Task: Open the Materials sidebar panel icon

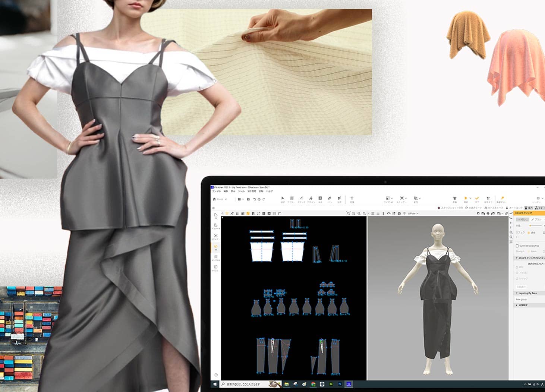Action: pyautogui.click(x=216, y=257)
